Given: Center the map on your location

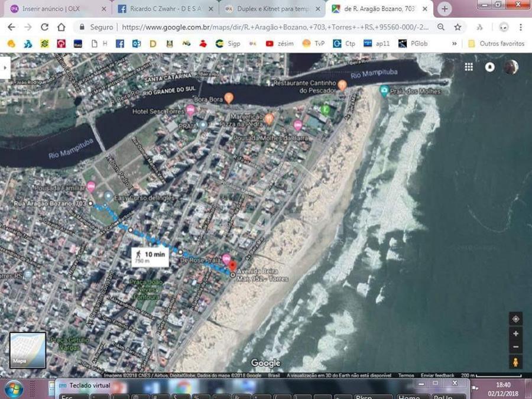Looking at the screenshot, I should tap(515, 319).
